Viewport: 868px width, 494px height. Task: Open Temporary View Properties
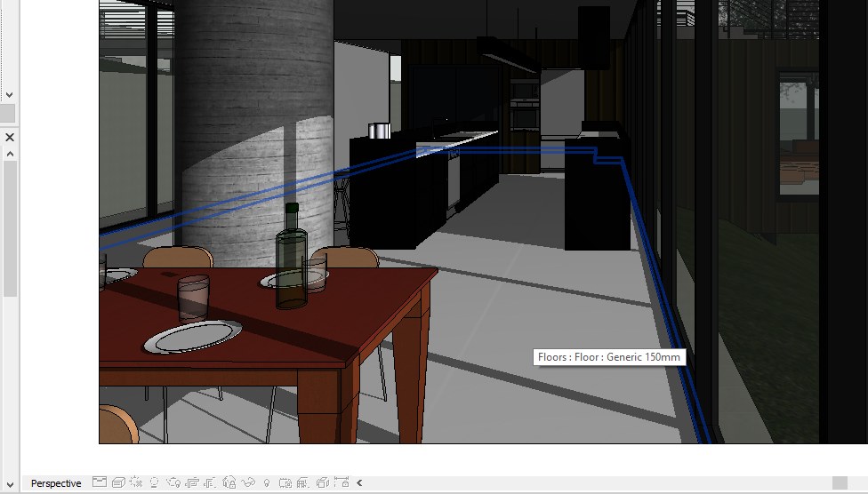(x=285, y=482)
